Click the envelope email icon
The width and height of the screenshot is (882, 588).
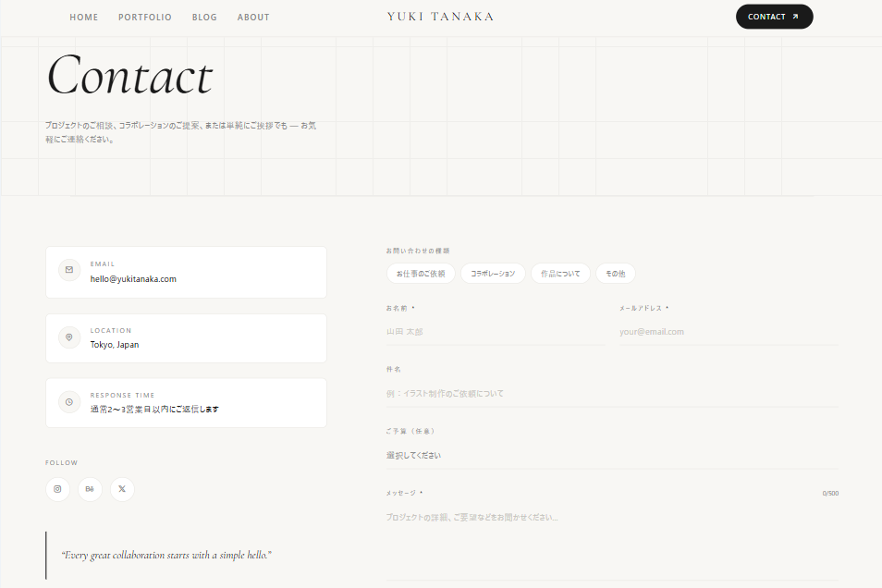pos(69,270)
